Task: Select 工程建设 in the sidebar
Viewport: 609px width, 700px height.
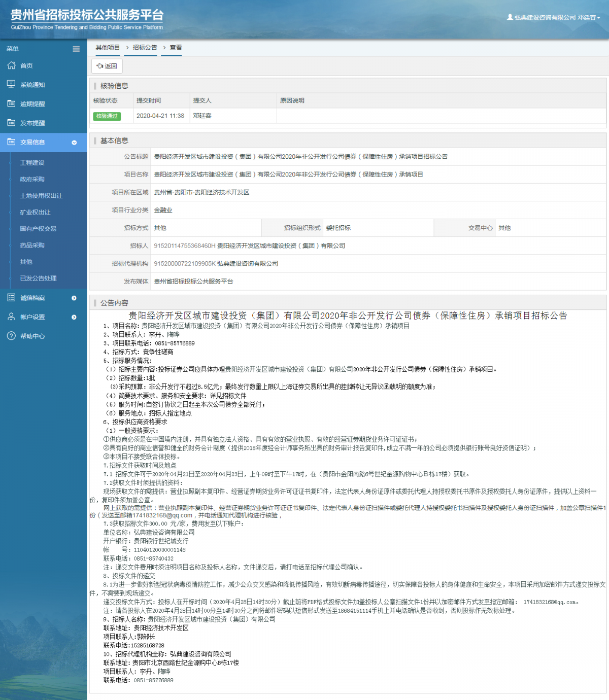Action: (x=32, y=163)
